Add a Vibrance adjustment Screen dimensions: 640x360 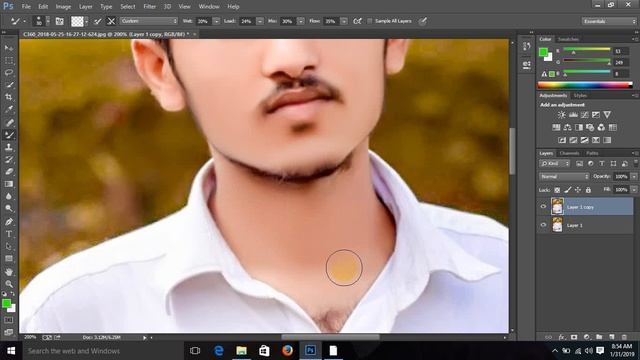(x=607, y=115)
